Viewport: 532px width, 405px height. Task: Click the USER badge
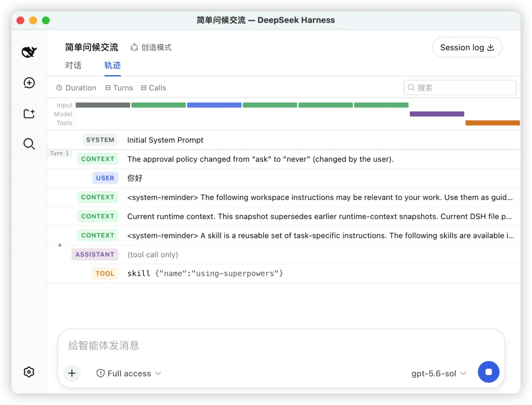pos(105,178)
